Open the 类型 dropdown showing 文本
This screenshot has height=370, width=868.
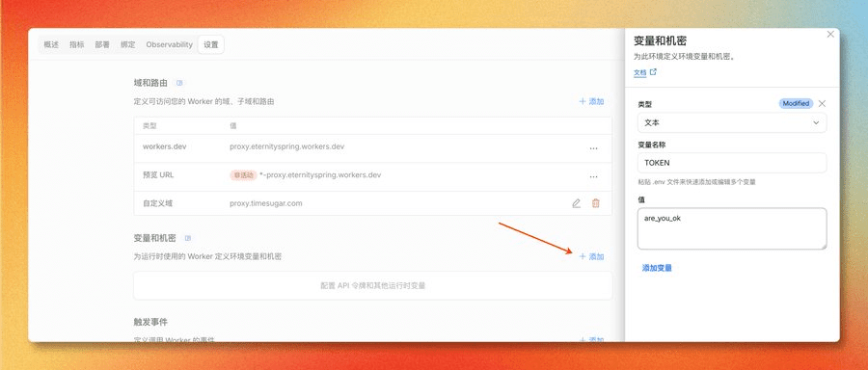[x=732, y=122]
